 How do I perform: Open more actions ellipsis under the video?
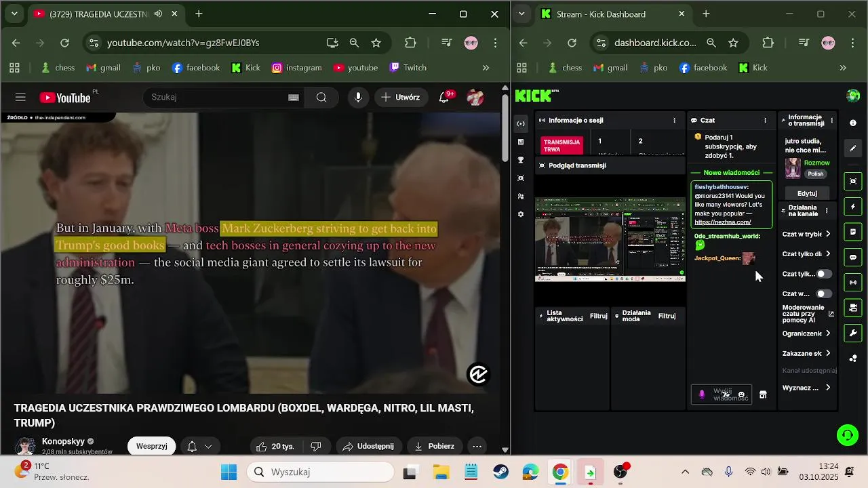pos(477,446)
